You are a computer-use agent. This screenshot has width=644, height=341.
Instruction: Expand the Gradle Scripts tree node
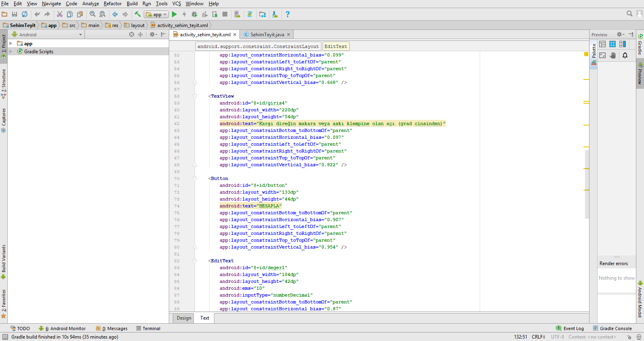click(11, 52)
